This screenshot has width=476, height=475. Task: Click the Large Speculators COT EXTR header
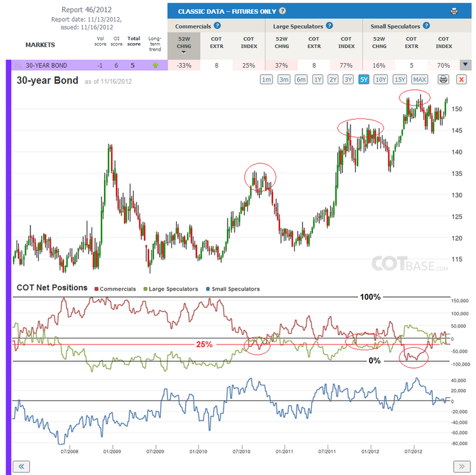314,42
